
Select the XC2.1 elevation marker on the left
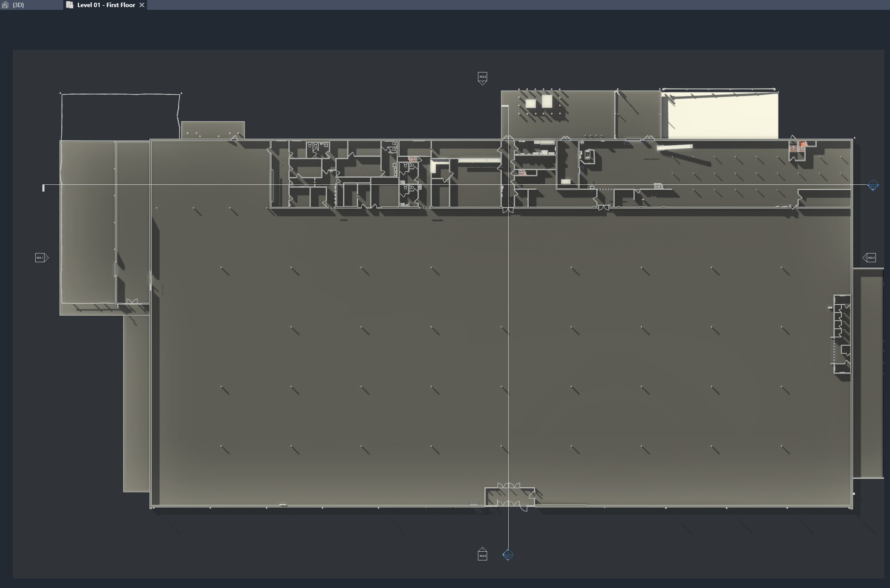[40, 258]
